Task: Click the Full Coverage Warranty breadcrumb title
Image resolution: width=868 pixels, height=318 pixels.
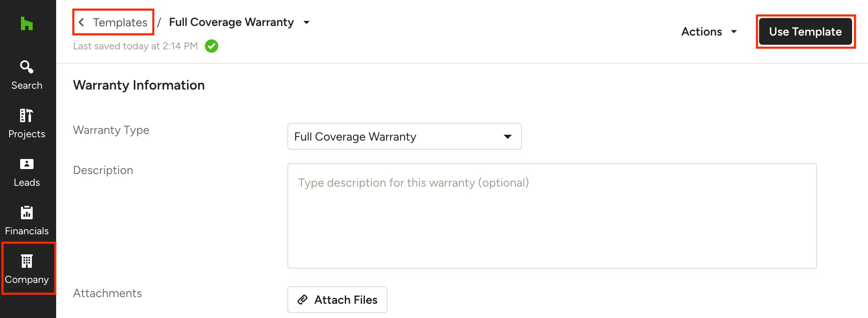Action: 231,22
